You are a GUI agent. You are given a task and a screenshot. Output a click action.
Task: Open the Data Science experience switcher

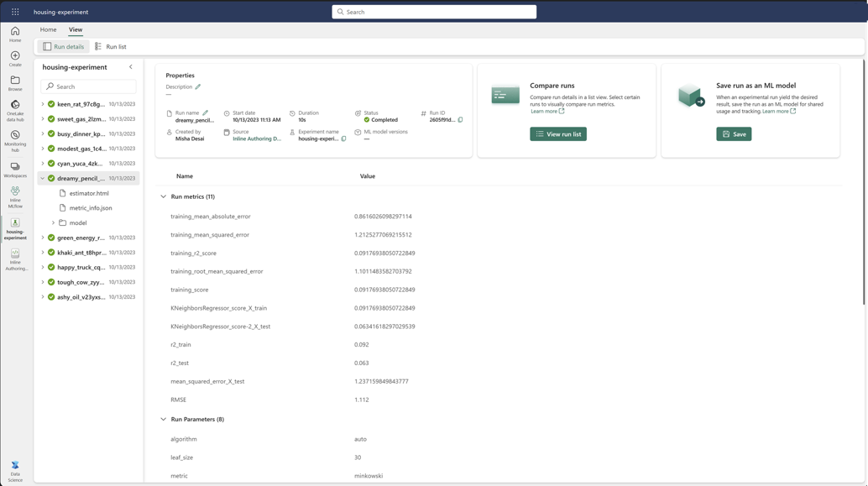point(15,471)
